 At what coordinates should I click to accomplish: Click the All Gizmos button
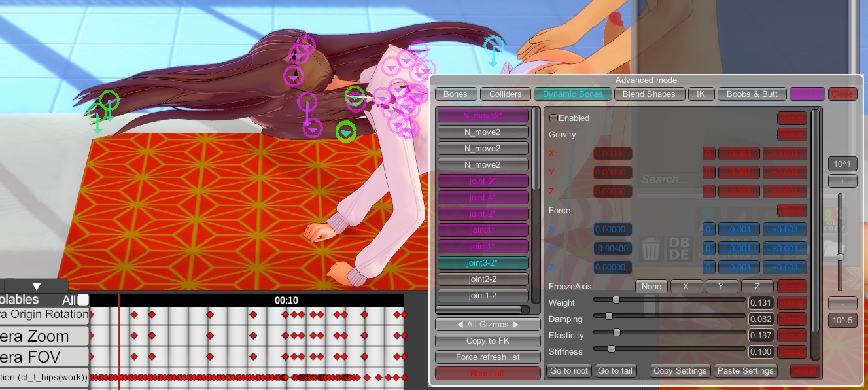tap(488, 325)
